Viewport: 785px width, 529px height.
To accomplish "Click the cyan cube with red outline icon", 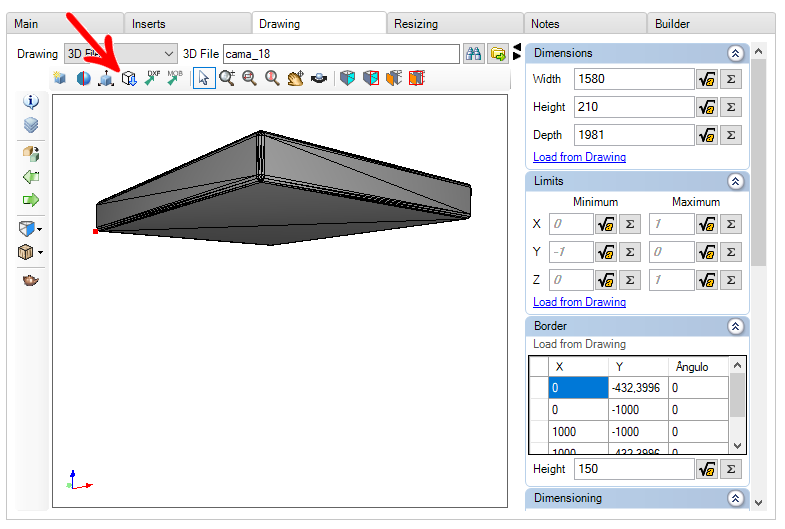I will pos(370,78).
